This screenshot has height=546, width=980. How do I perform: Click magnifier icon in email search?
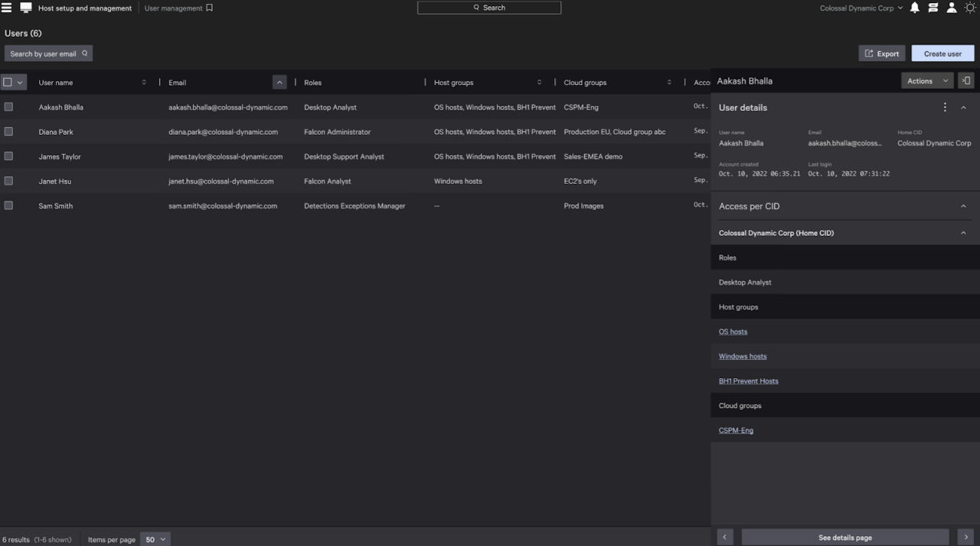(x=85, y=54)
